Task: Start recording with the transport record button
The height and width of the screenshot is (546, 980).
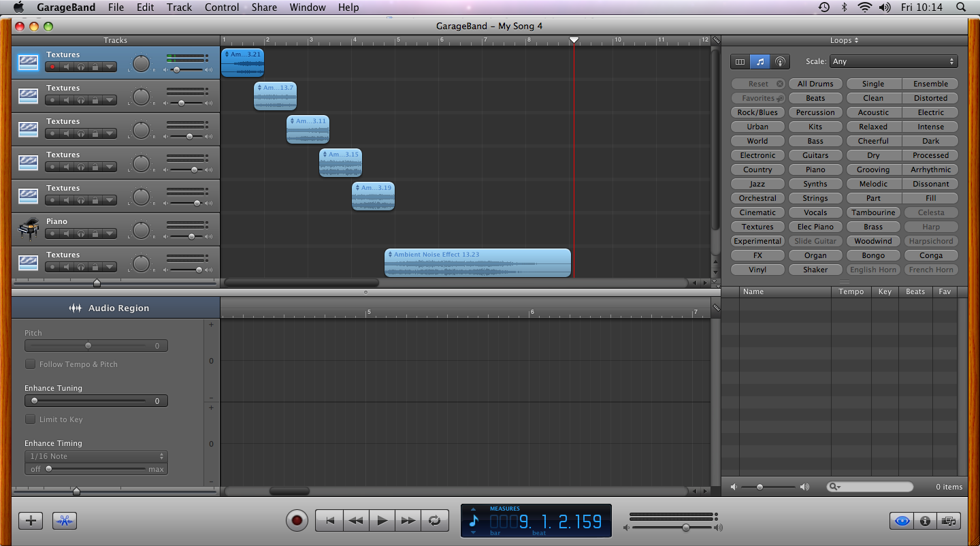Action: coord(297,521)
